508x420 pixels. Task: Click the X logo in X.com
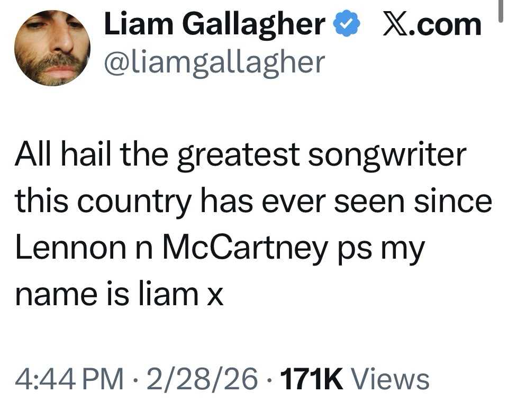pos(395,25)
